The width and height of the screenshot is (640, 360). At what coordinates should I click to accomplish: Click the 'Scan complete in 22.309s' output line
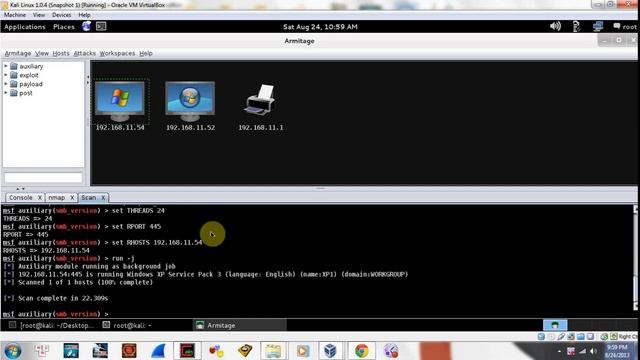pyautogui.click(x=56, y=298)
